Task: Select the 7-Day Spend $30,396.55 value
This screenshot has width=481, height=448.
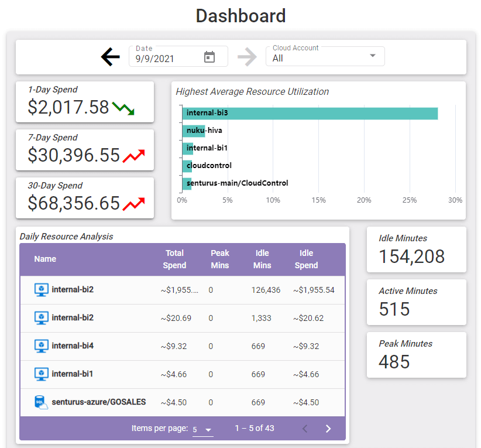Action: pyautogui.click(x=74, y=155)
